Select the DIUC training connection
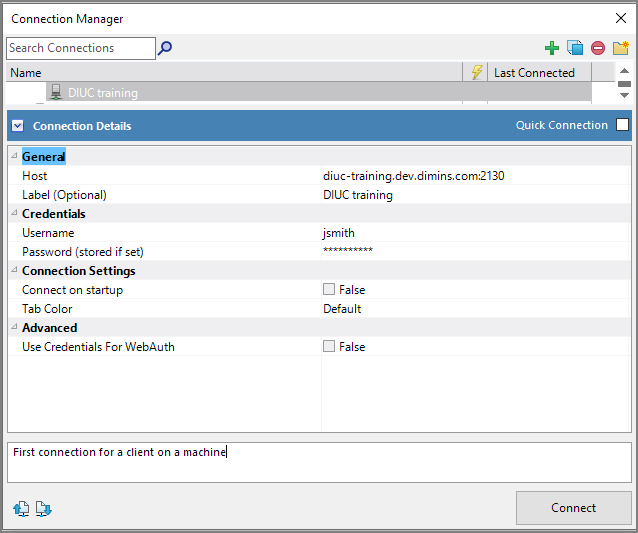Image resolution: width=638 pixels, height=533 pixels. tap(103, 93)
